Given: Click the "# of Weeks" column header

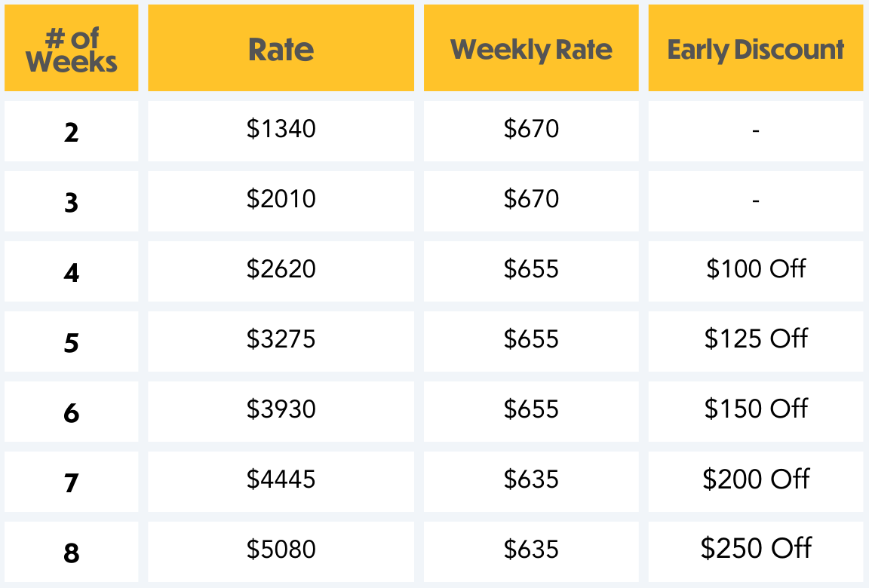Looking at the screenshot, I should click(x=72, y=49).
